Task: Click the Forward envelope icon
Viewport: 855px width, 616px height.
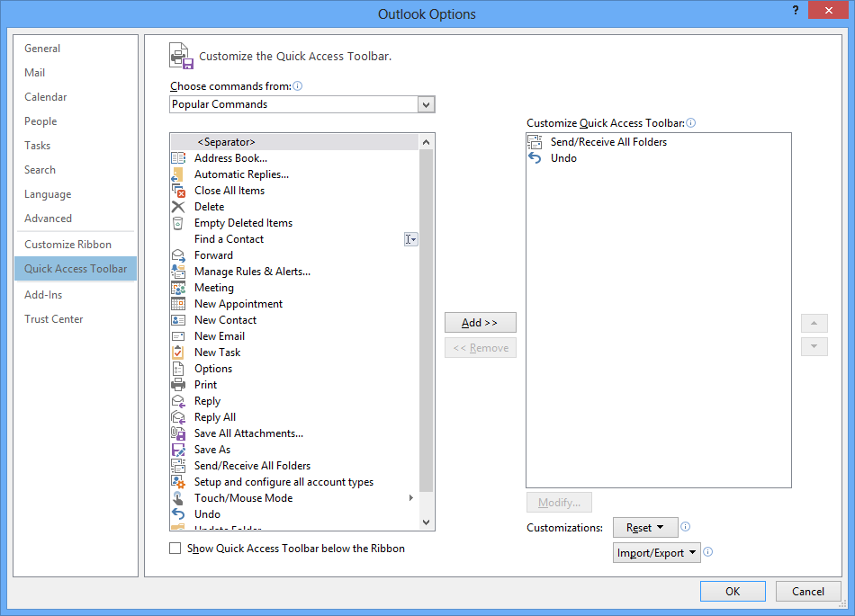Action: coord(178,255)
